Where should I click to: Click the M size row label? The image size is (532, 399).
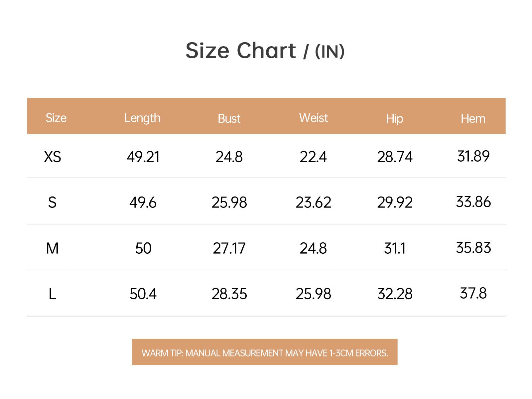click(x=52, y=248)
